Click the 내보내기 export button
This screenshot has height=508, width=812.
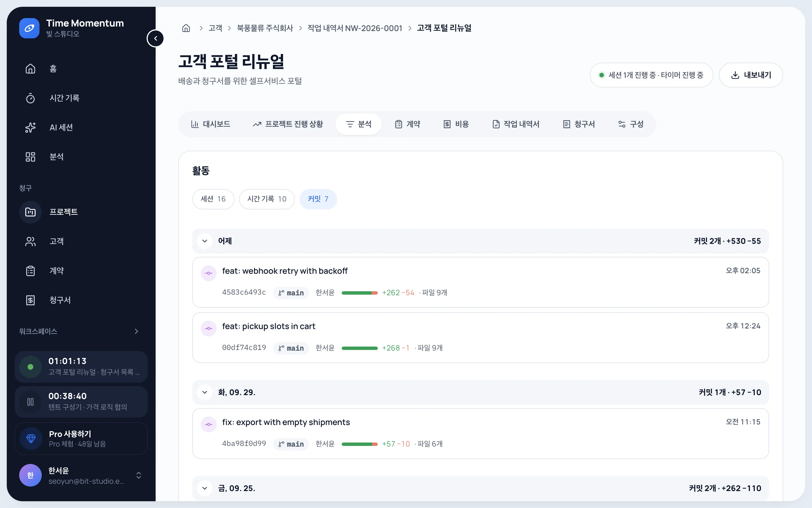(x=751, y=75)
